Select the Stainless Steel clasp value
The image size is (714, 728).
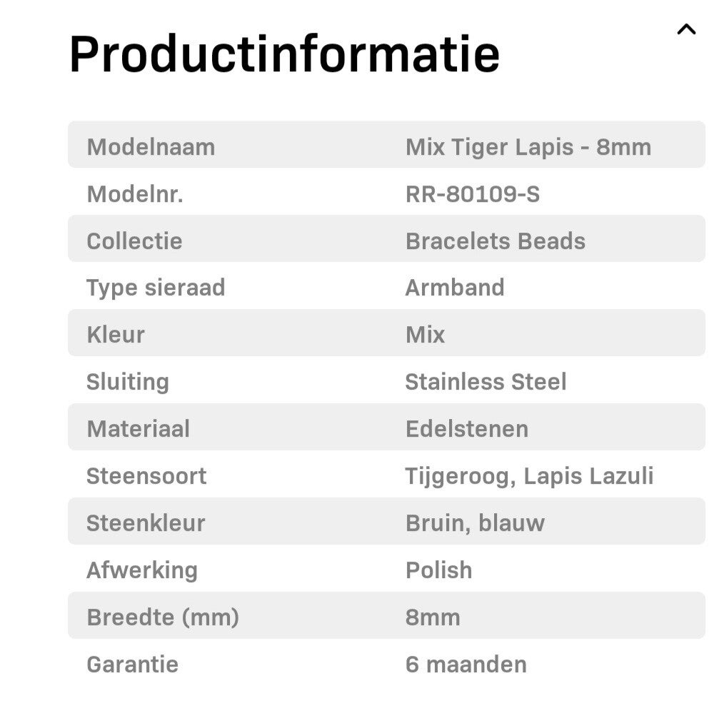[486, 382]
